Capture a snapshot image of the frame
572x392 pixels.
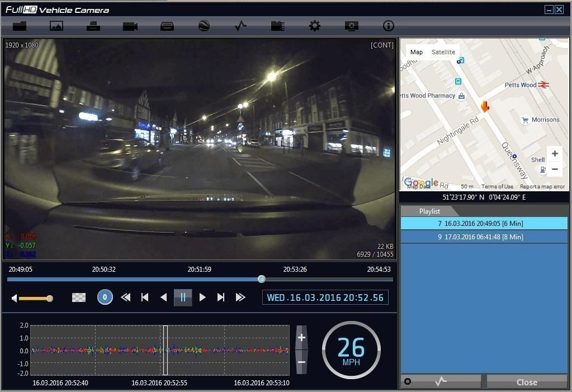pyautogui.click(x=56, y=26)
